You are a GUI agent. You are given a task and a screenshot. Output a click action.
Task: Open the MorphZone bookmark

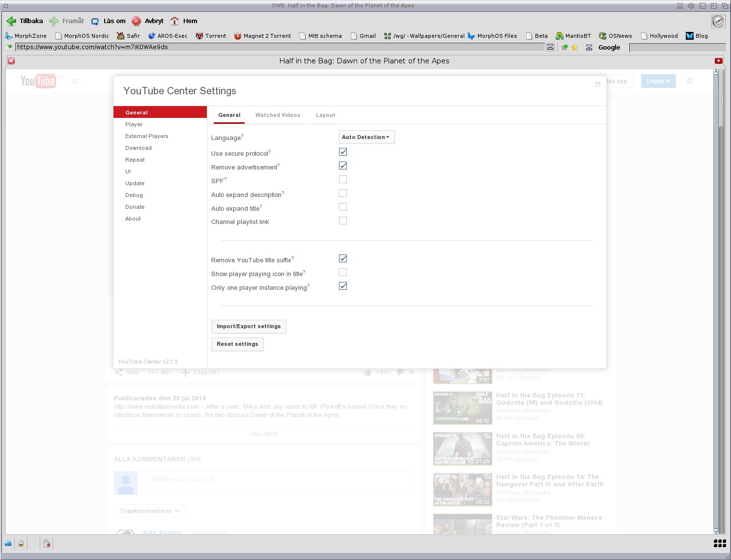click(26, 36)
